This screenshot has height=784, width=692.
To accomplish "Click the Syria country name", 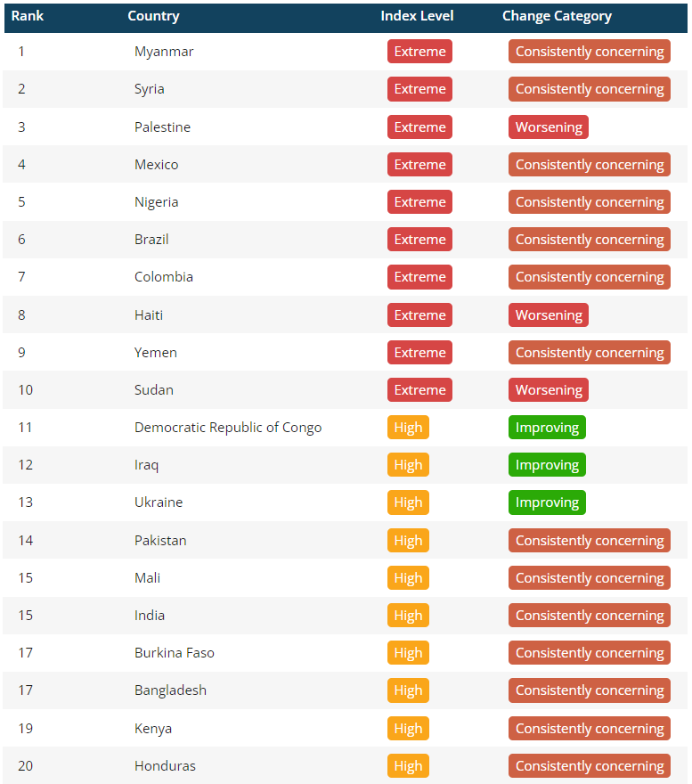I will (x=150, y=89).
